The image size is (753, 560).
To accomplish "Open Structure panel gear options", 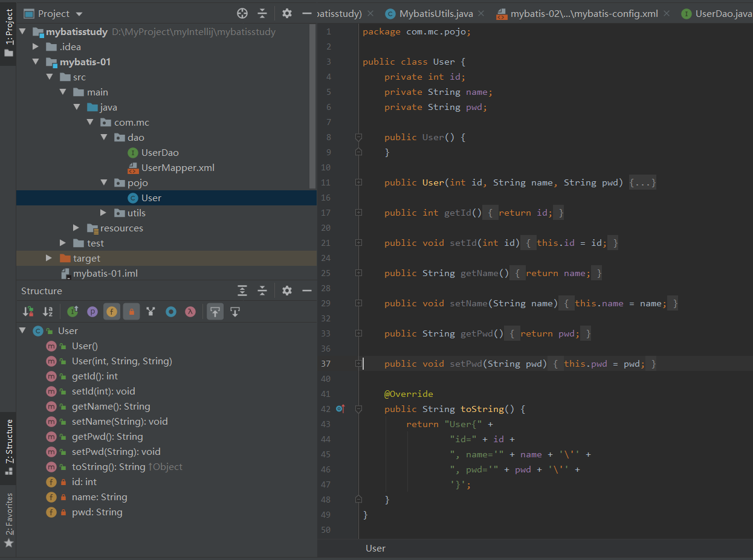I will 287,291.
